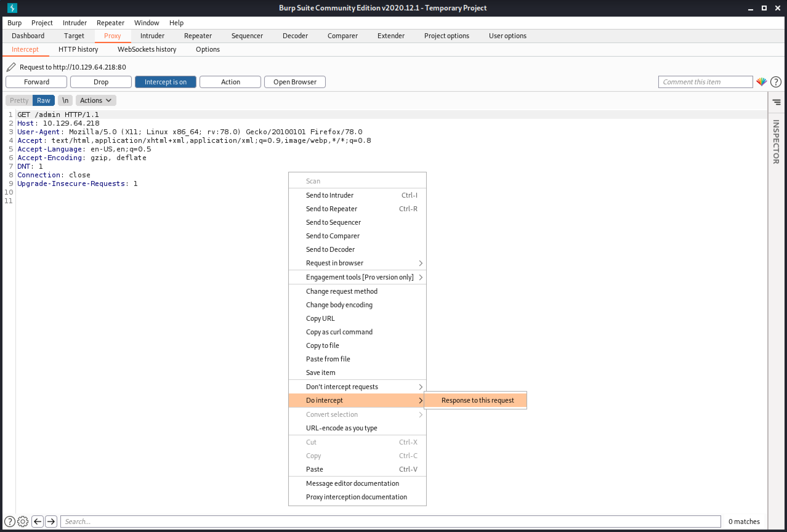This screenshot has height=532, width=787.
Task: Select Change request method
Action: 357,291
